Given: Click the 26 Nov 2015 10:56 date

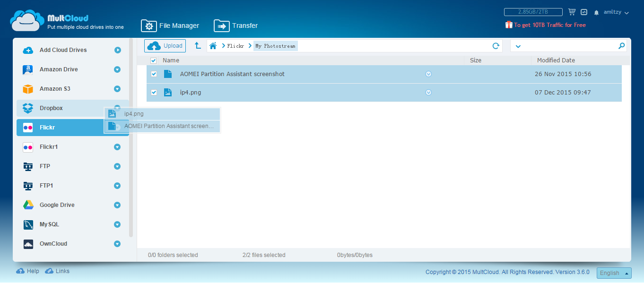Looking at the screenshot, I should point(563,74).
